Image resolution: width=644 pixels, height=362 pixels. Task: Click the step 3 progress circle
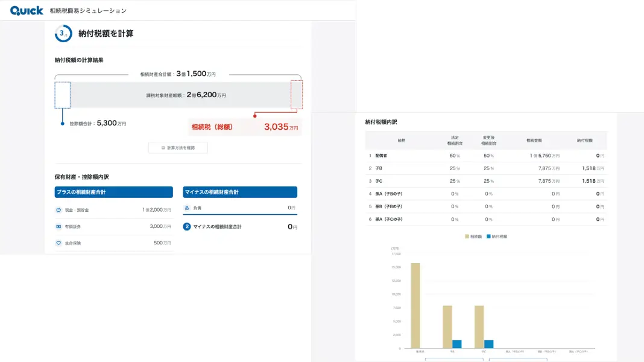tap(63, 33)
